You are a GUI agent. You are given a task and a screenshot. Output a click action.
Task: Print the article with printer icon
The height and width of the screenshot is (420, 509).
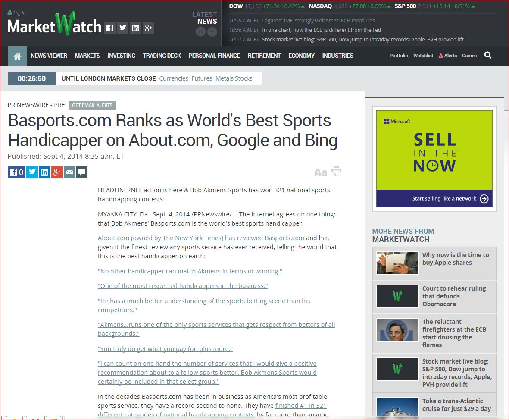pyautogui.click(x=336, y=171)
